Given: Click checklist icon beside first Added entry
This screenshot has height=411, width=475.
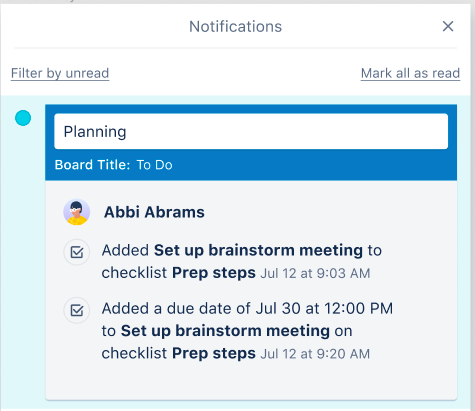Looking at the screenshot, I should tap(77, 252).
